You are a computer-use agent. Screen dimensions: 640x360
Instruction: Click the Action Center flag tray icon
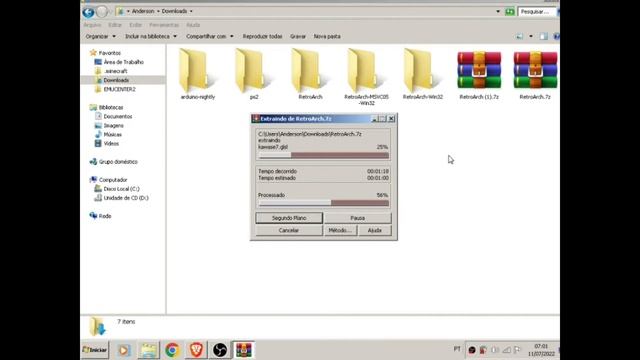point(517,350)
